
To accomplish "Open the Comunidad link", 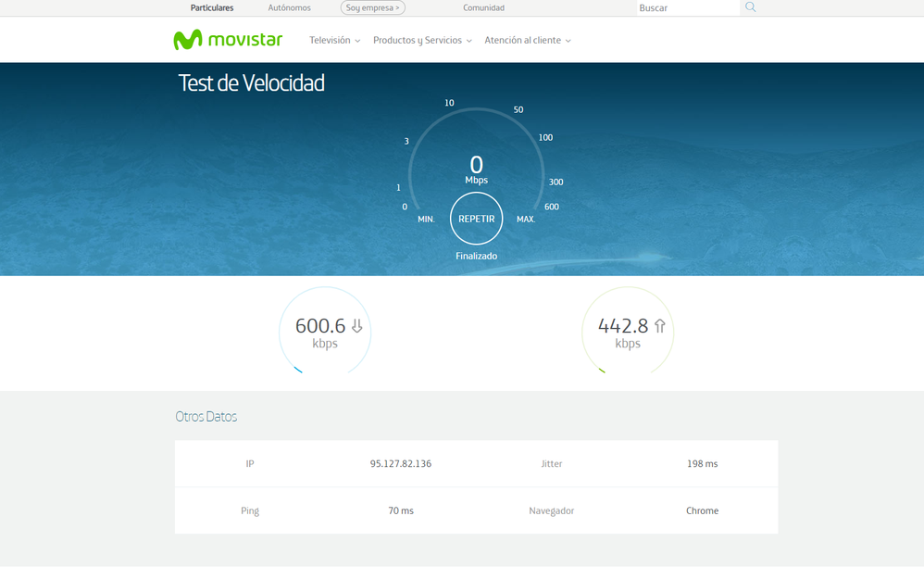I will (483, 7).
